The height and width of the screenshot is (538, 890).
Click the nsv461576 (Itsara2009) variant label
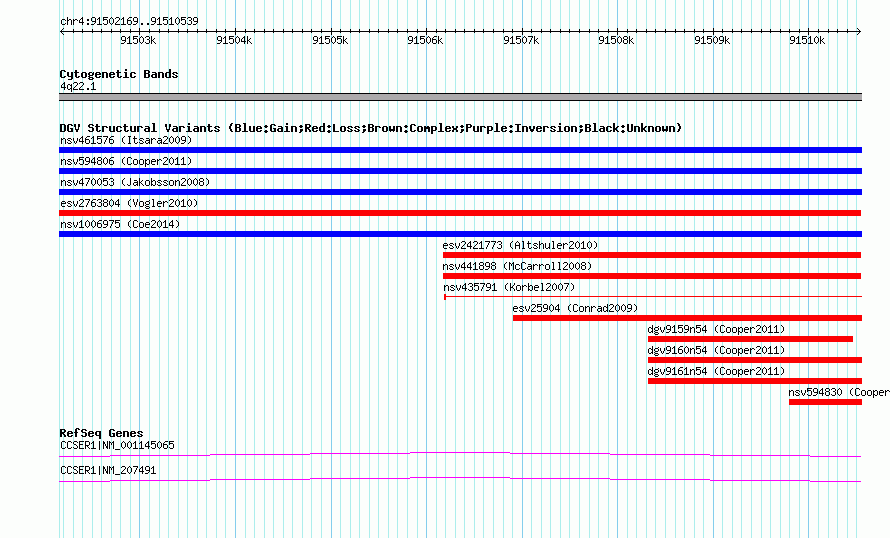click(126, 140)
